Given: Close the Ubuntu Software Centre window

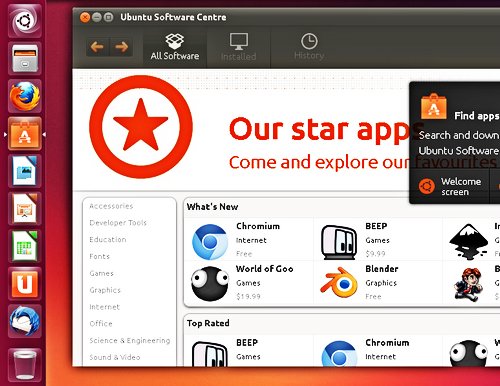Looking at the screenshot, I should (x=85, y=17).
